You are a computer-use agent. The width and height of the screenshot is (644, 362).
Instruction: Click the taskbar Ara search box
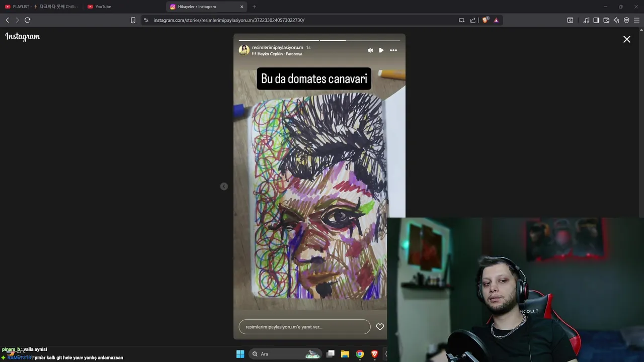point(285,354)
